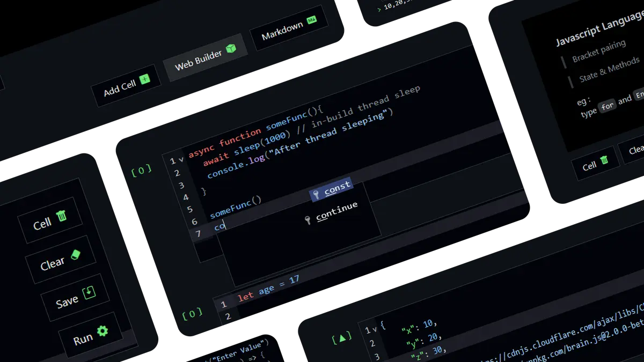Click the 'Bracket pairing' item

pyautogui.click(x=598, y=51)
